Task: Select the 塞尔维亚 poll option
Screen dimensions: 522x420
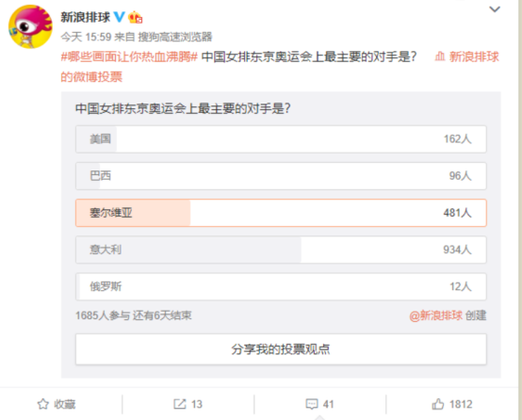Action: pyautogui.click(x=281, y=213)
